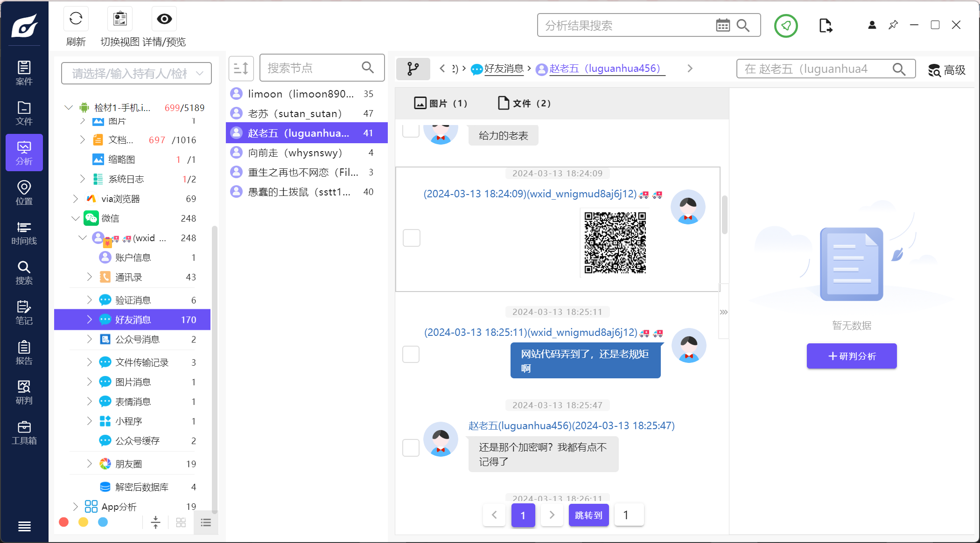Open 切换视图 view switch icon
Screen dimensions: 980x543
120,19
